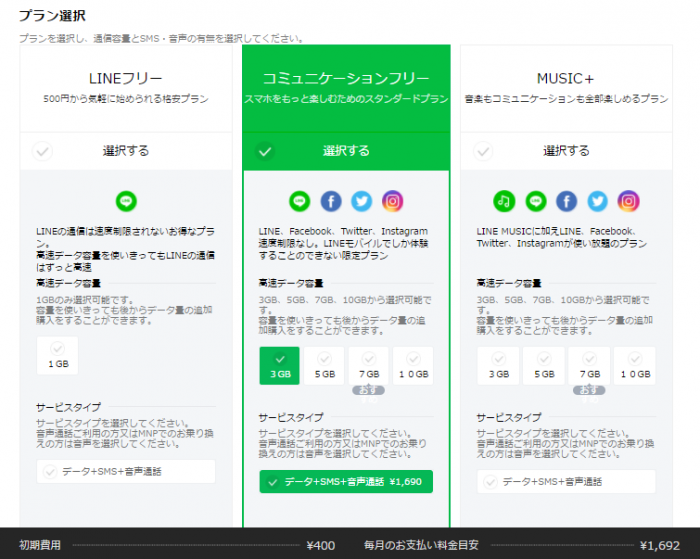
Task: Click the Facebook icon in MUSIC+ plan
Action: click(567, 201)
